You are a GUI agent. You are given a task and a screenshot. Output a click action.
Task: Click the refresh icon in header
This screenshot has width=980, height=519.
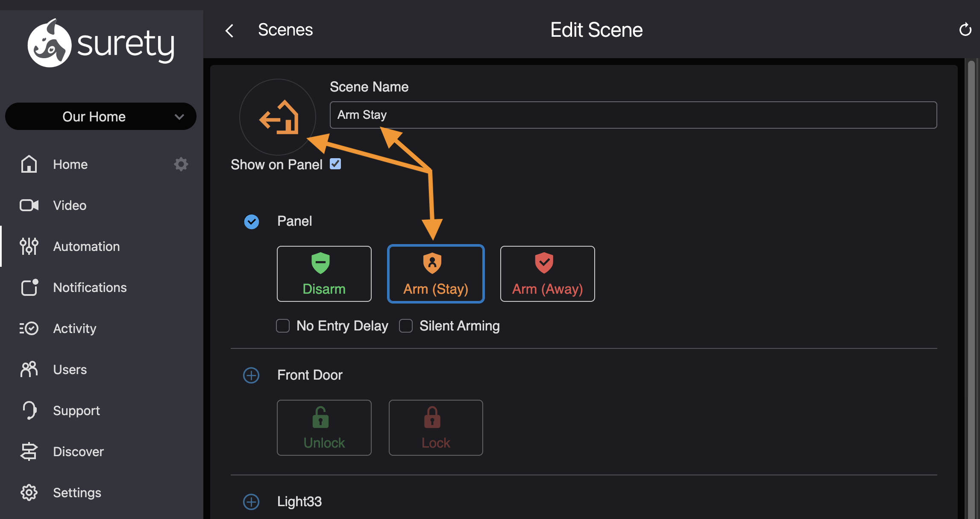point(965,30)
